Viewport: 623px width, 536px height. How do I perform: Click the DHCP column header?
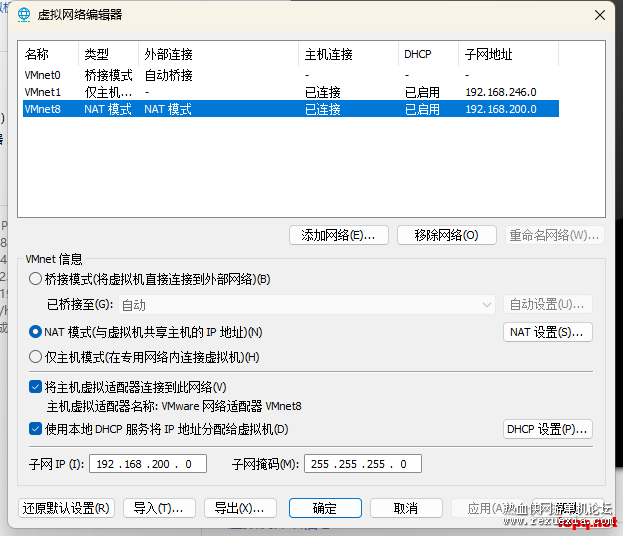tap(428, 54)
